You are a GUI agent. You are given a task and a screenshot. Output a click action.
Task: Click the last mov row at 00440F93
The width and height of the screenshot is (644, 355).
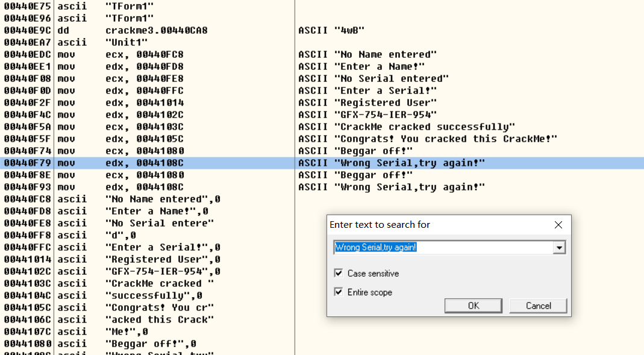click(x=145, y=187)
